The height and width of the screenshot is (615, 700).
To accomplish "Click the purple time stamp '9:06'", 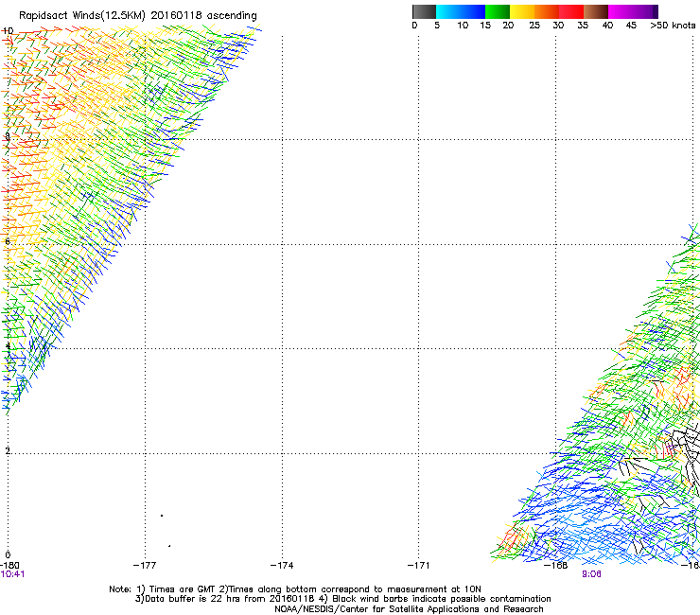I will pos(591,574).
